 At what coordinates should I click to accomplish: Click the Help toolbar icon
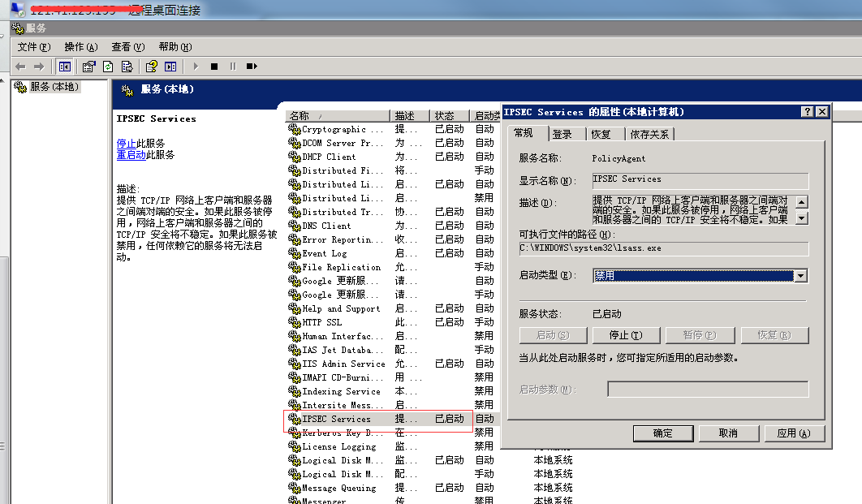(151, 67)
